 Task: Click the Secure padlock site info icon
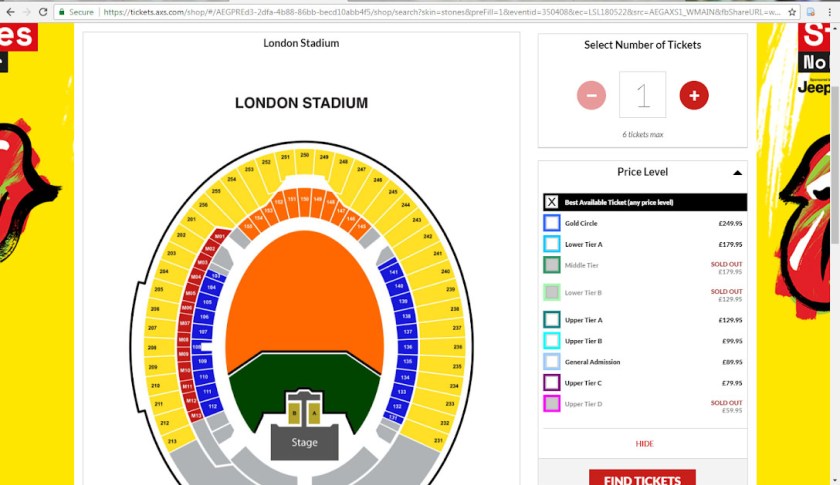click(x=62, y=12)
